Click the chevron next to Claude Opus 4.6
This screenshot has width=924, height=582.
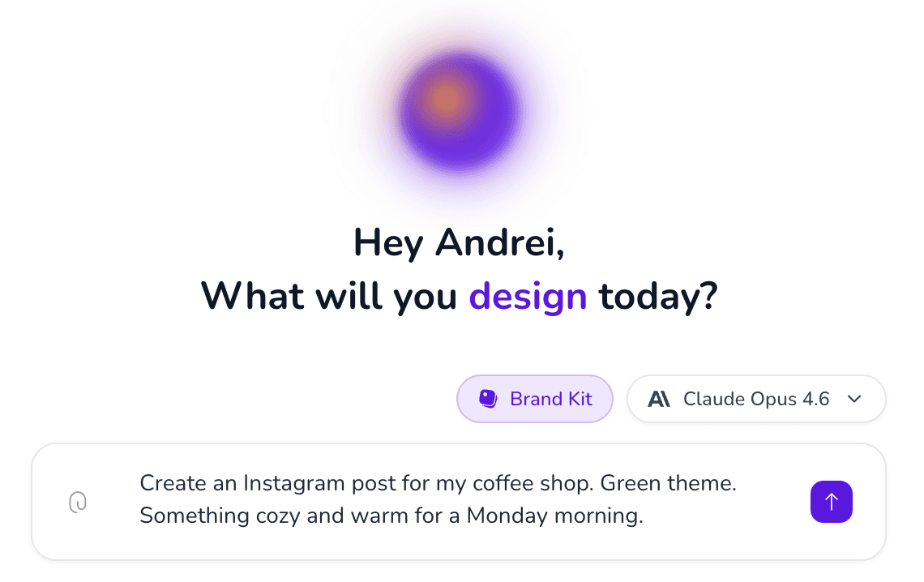coord(853,399)
